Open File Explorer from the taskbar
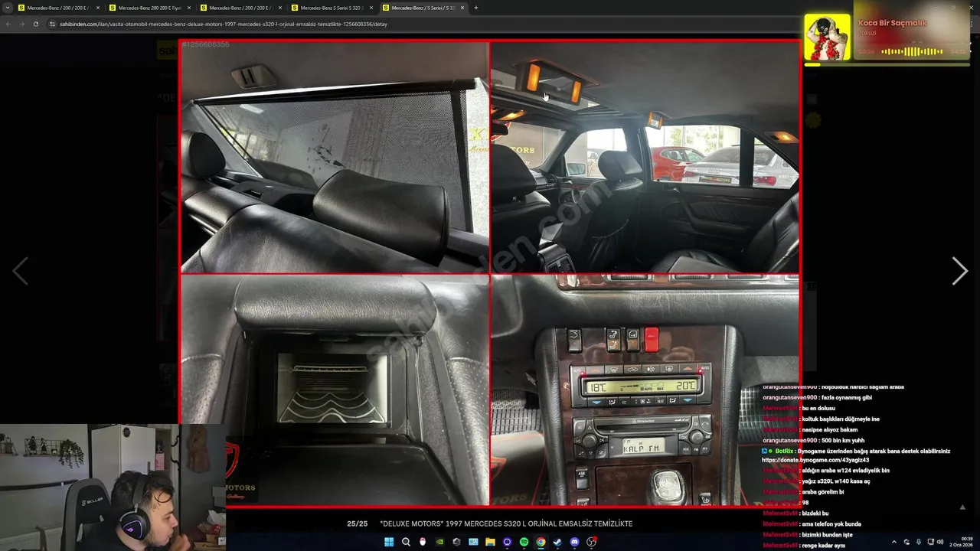The height and width of the screenshot is (551, 980). pos(490,542)
